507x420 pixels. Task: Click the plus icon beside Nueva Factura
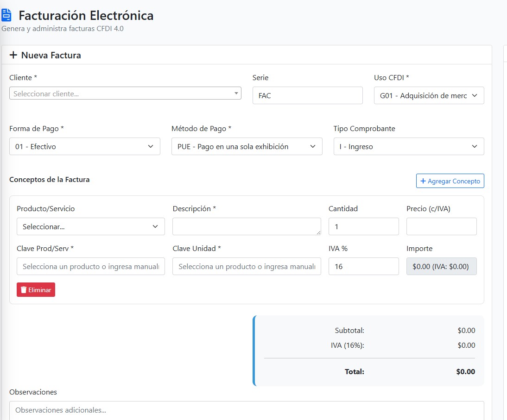click(x=13, y=55)
